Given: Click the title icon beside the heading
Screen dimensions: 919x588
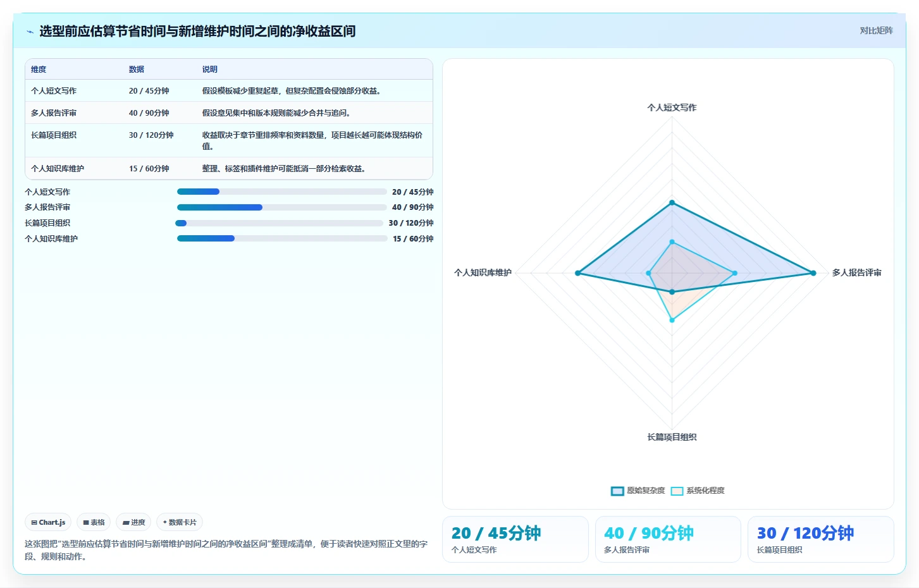Looking at the screenshot, I should 30,32.
